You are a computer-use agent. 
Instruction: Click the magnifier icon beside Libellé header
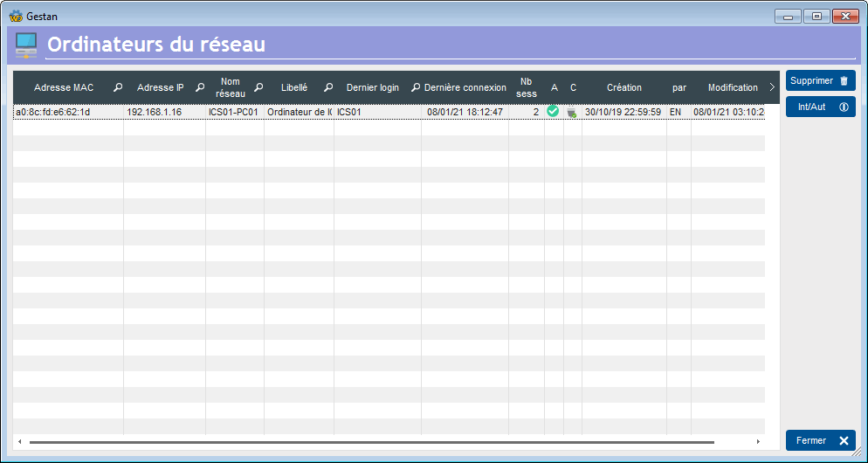pos(328,88)
